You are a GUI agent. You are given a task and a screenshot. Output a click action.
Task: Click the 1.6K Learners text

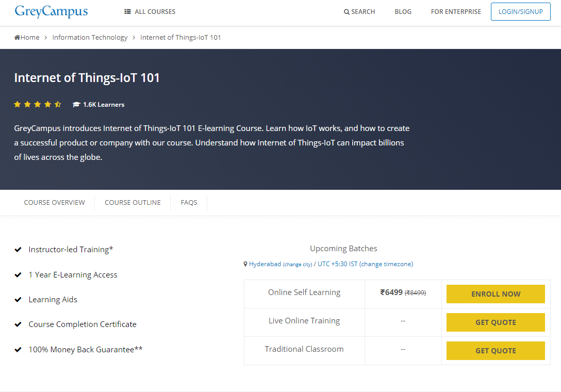tap(104, 105)
